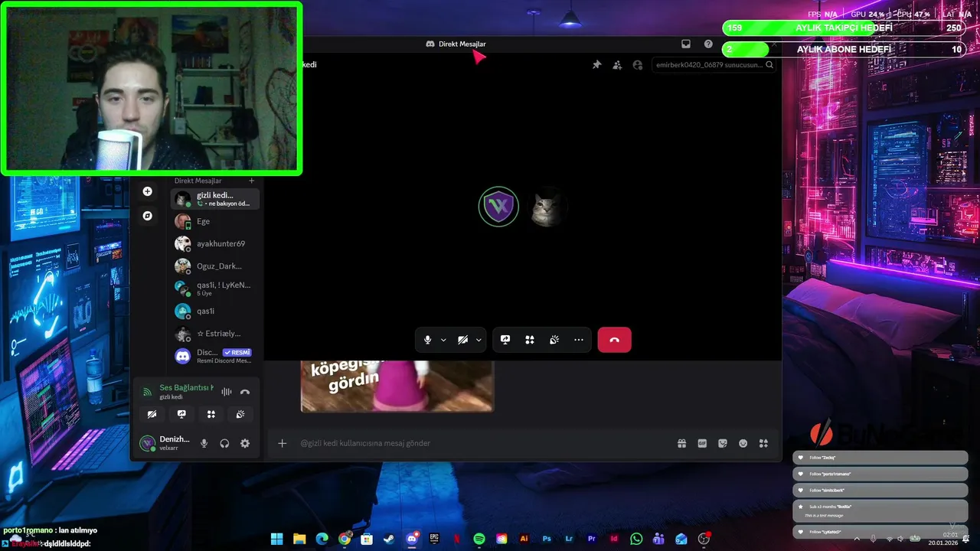Viewport: 980px width, 551px height.
Task: Send a gift from the message bar
Action: [x=681, y=443]
